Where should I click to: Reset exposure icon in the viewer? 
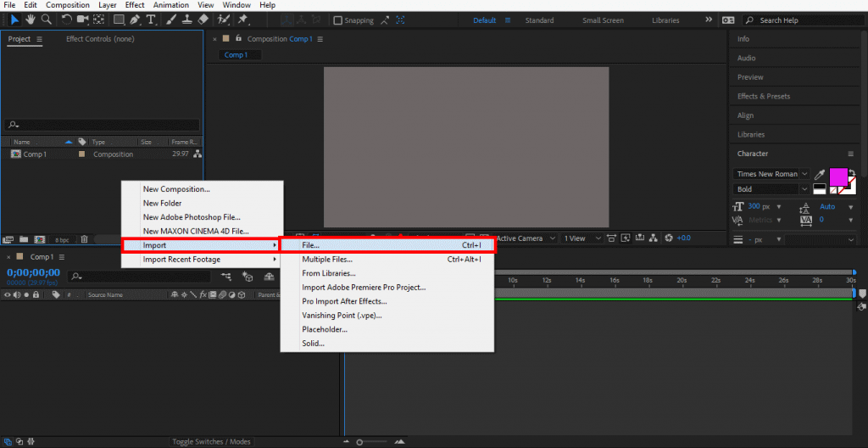tap(668, 238)
